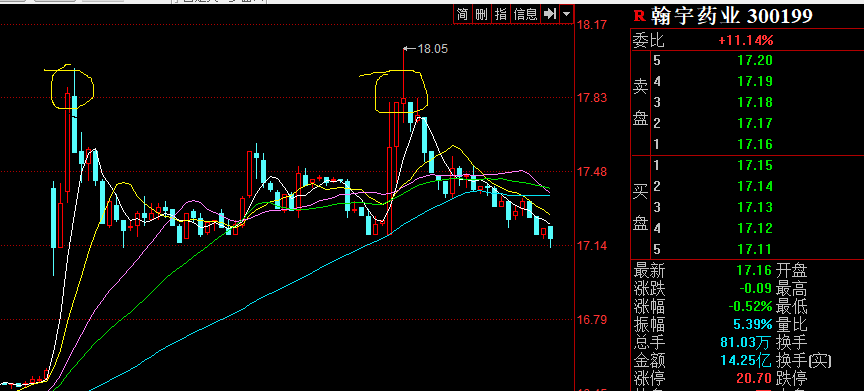This screenshot has height=391, width=864.
Task: Click the 开盘 label
Action: 792,270
